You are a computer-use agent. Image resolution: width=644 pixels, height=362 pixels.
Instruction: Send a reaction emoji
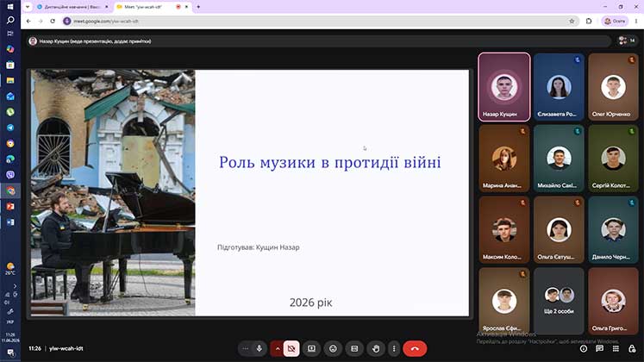coord(333,348)
